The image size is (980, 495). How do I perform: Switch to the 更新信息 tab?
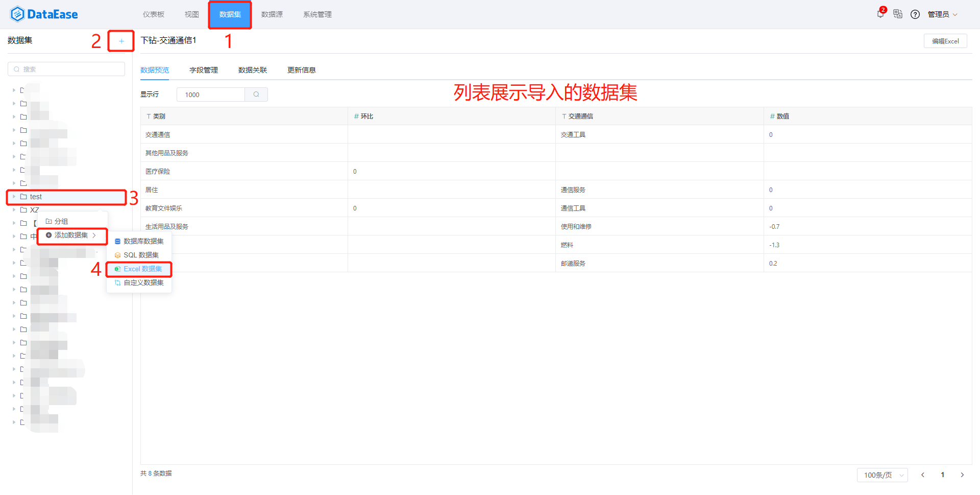pyautogui.click(x=301, y=69)
